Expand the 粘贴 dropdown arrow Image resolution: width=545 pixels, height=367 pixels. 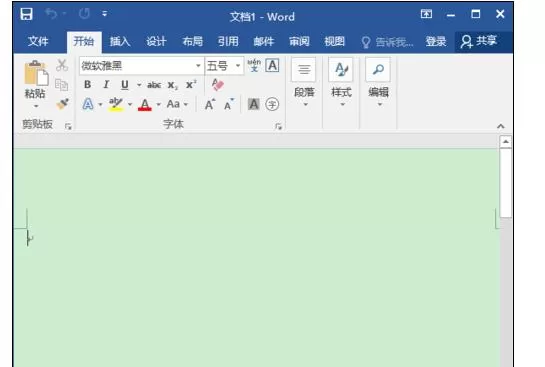coord(36,106)
